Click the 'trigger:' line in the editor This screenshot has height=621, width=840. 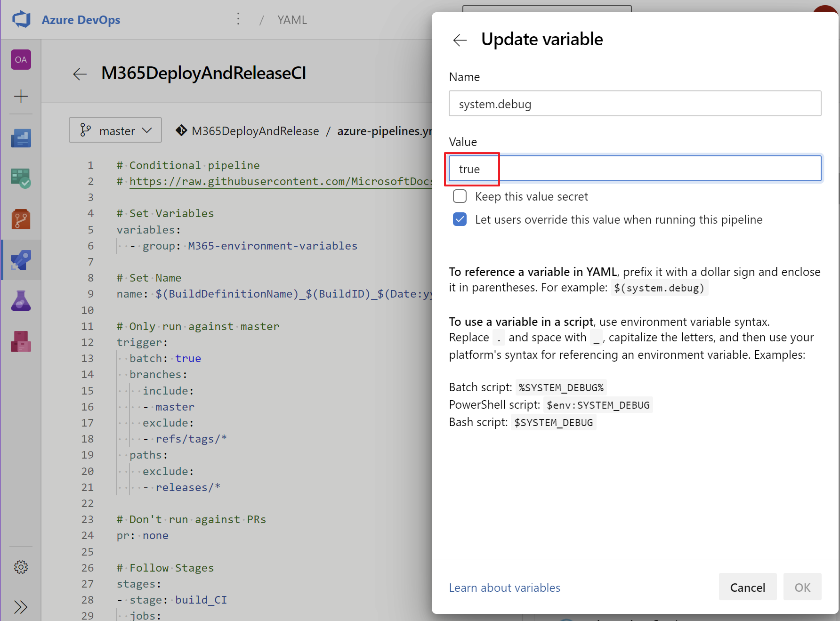142,342
